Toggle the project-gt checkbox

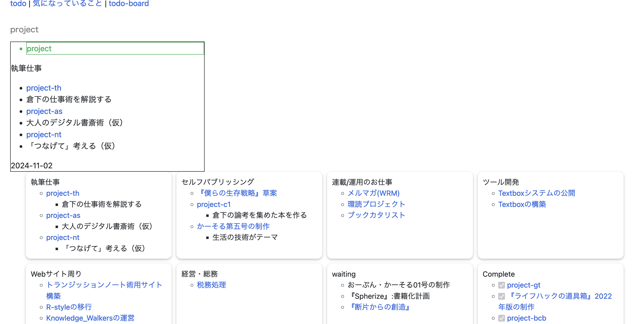pos(502,285)
